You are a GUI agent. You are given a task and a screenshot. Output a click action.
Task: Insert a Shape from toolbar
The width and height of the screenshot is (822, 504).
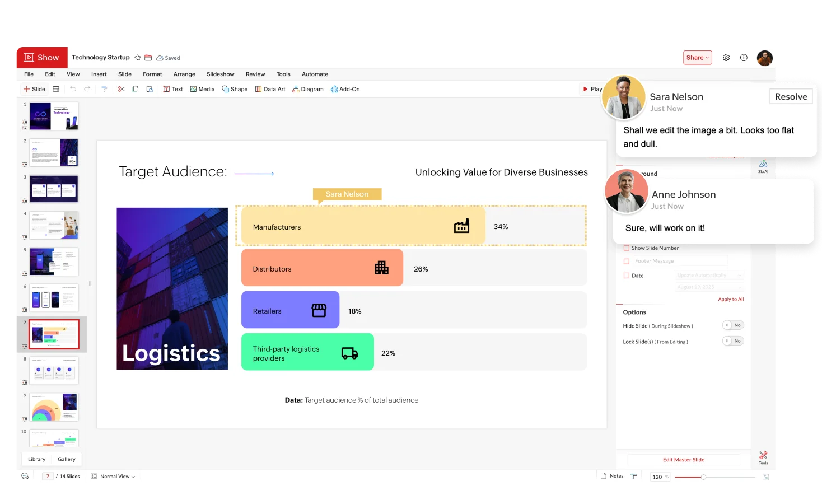tap(235, 89)
